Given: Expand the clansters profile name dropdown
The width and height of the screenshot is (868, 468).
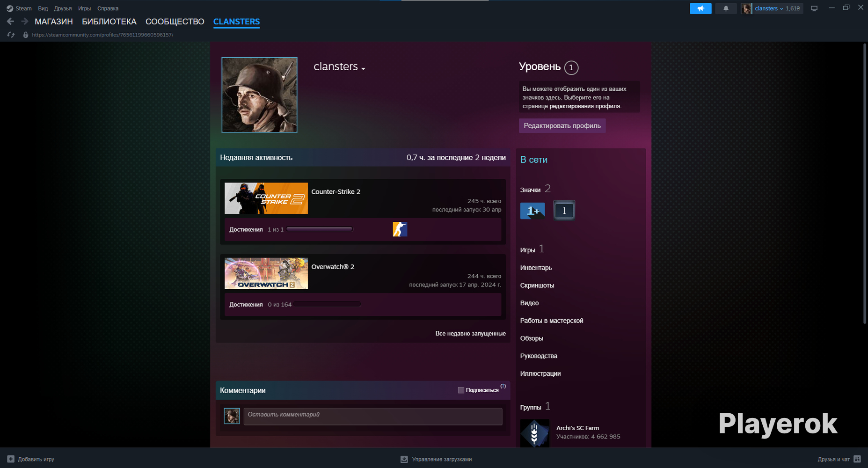Looking at the screenshot, I should point(363,68).
